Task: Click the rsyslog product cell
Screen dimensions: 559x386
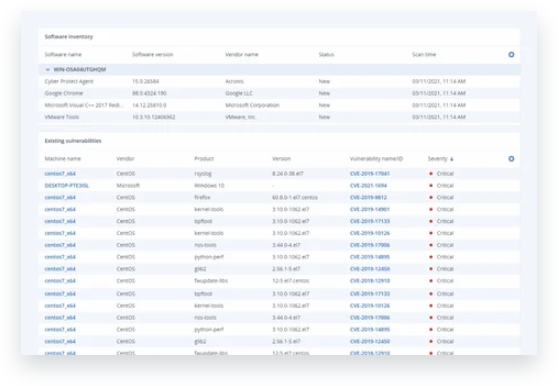Action: pyautogui.click(x=203, y=174)
